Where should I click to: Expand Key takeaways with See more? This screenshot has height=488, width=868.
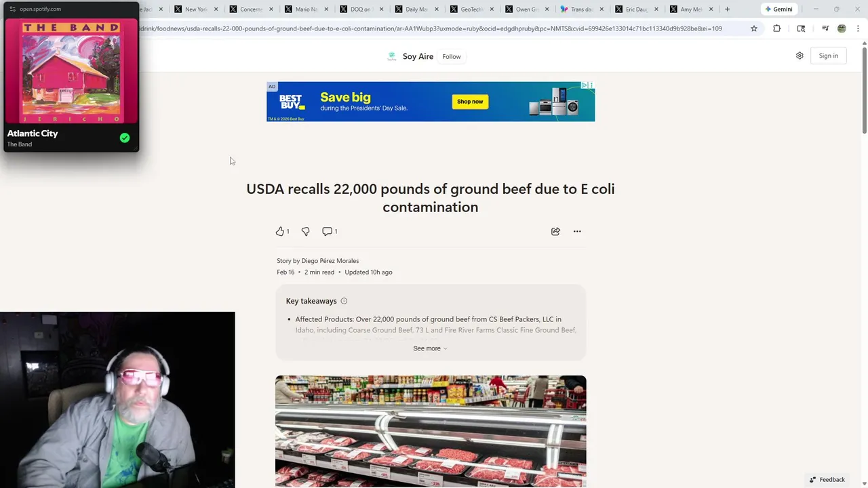tap(430, 348)
